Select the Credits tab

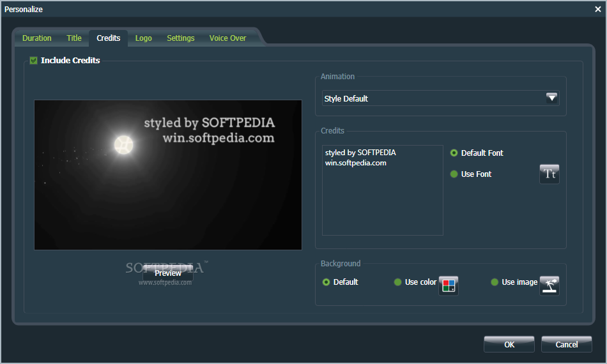(x=109, y=38)
